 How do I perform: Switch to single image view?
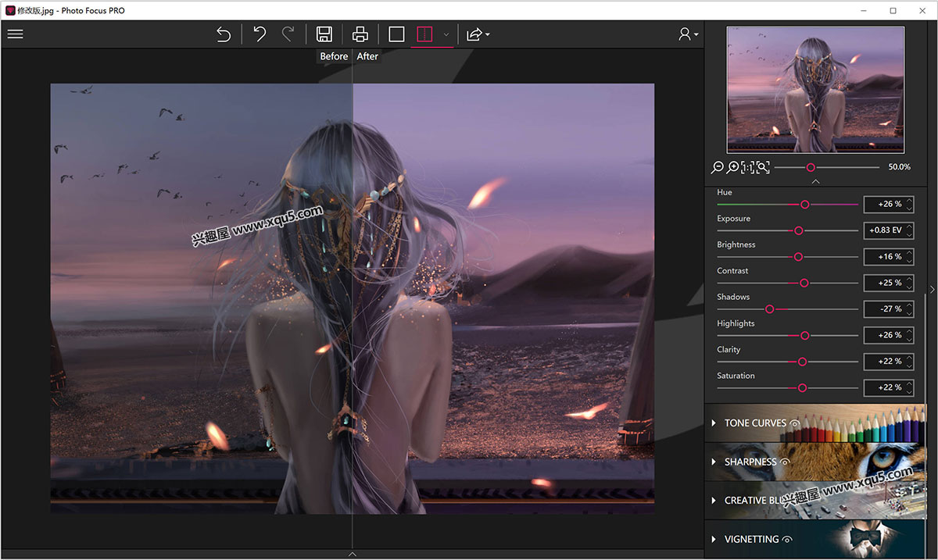(396, 34)
